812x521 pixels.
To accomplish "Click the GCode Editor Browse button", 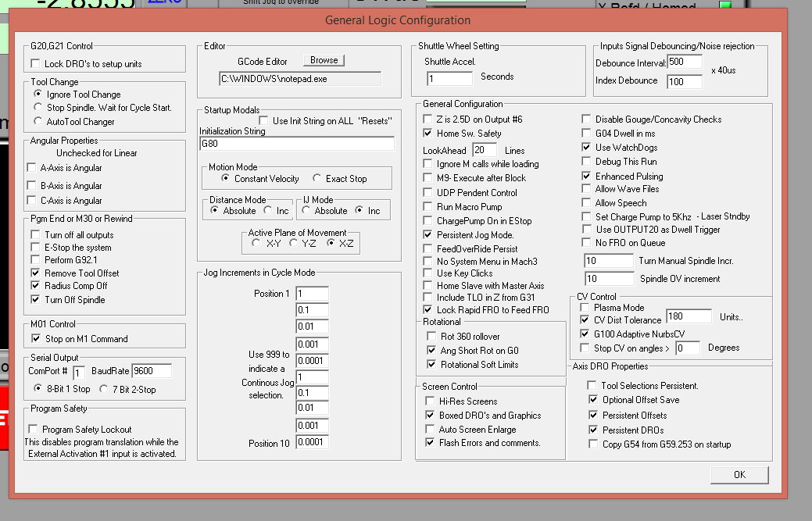I will (x=324, y=60).
